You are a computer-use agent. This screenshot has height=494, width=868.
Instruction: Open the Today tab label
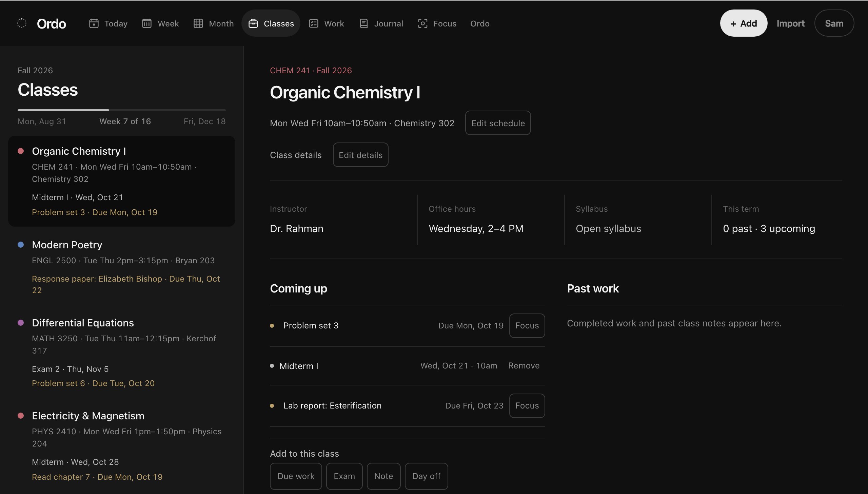[116, 23]
